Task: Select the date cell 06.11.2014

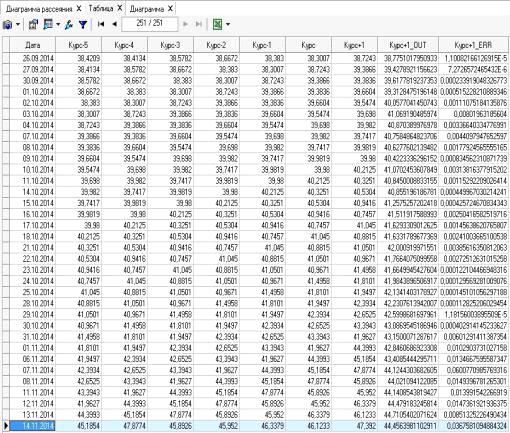Action: click(32, 359)
